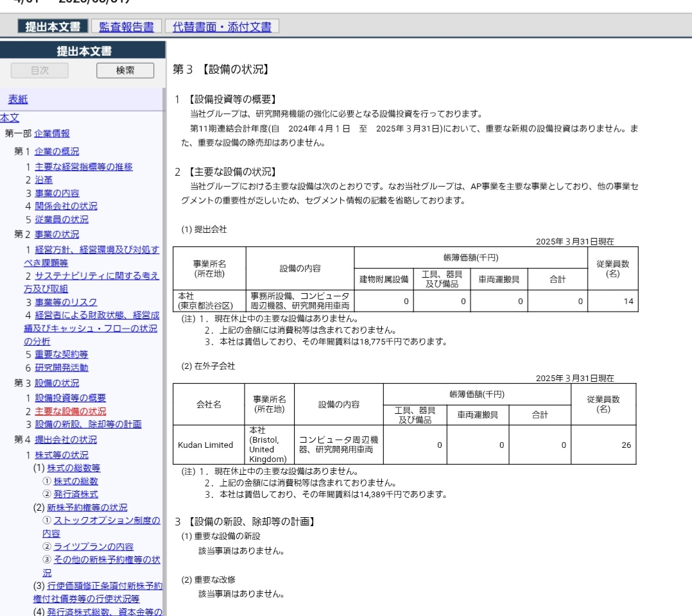Screen dimensions: 692x616
Task: Open 研究開発活動 link
Action: pos(62,368)
